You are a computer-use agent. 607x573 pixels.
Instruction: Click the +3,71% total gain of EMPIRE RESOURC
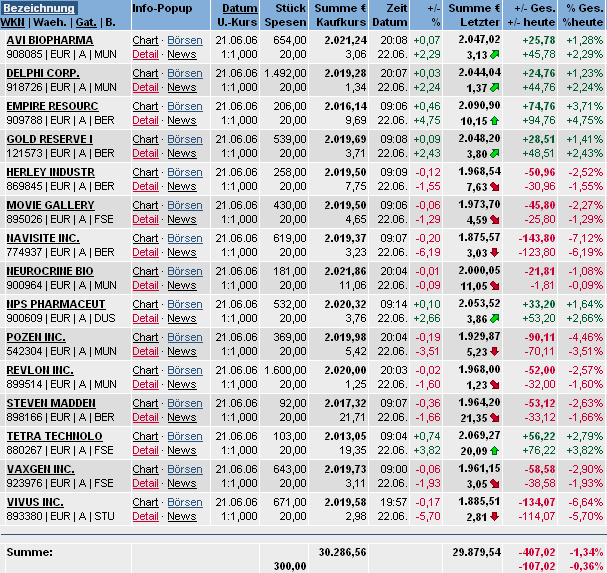click(x=585, y=106)
